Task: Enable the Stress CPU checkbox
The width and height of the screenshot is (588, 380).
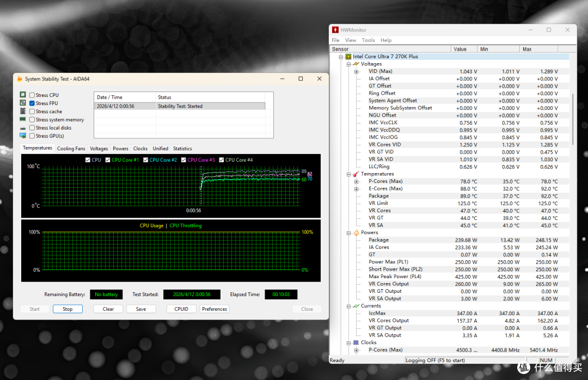Action: point(32,95)
